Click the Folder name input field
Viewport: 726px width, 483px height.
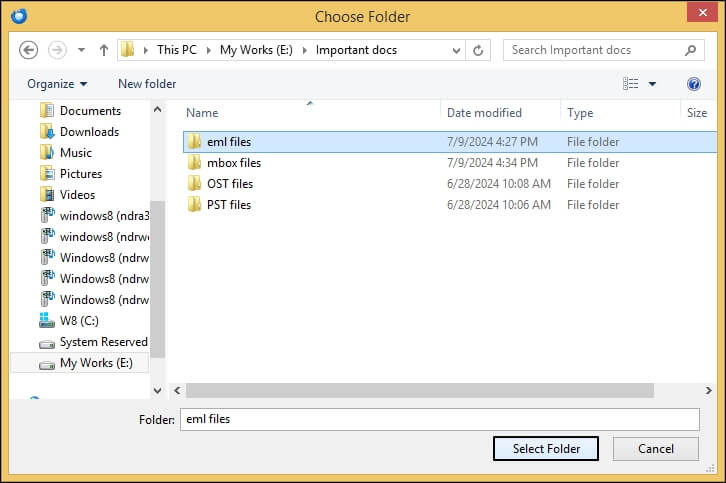(x=439, y=419)
